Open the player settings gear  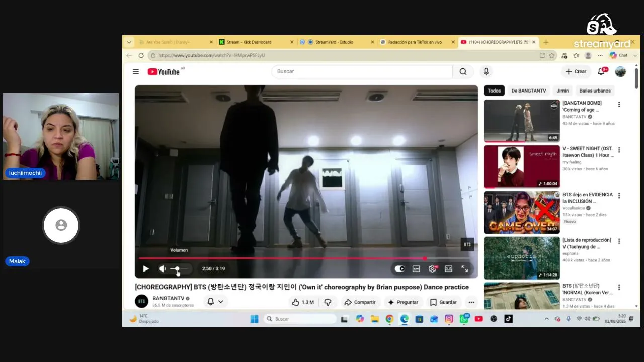tap(432, 269)
